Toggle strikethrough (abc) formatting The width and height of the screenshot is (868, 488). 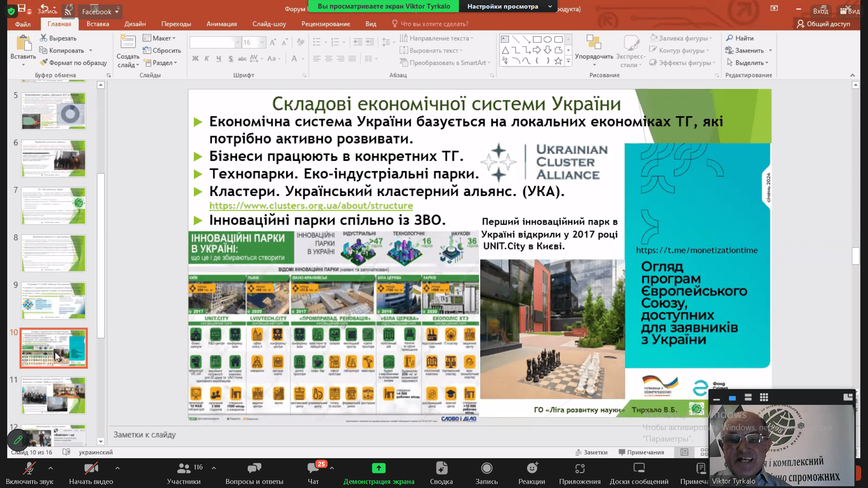click(x=242, y=58)
